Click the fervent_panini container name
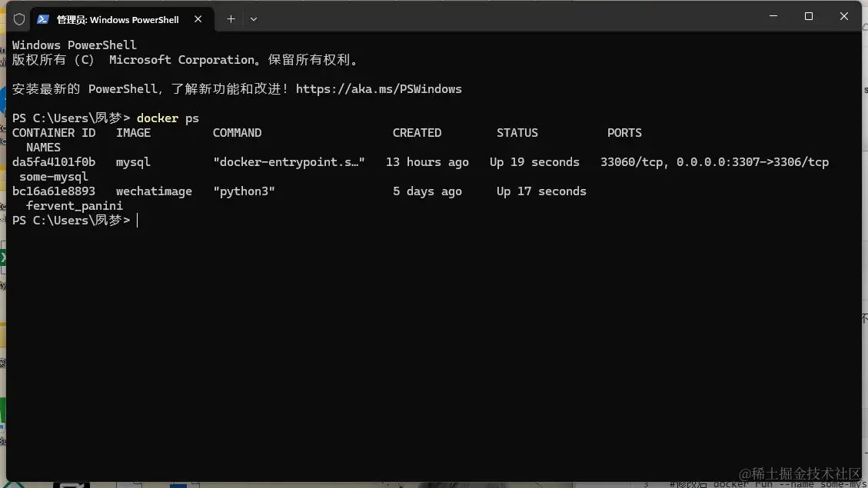Screen dimensions: 868x488 pyautogui.click(x=74, y=206)
